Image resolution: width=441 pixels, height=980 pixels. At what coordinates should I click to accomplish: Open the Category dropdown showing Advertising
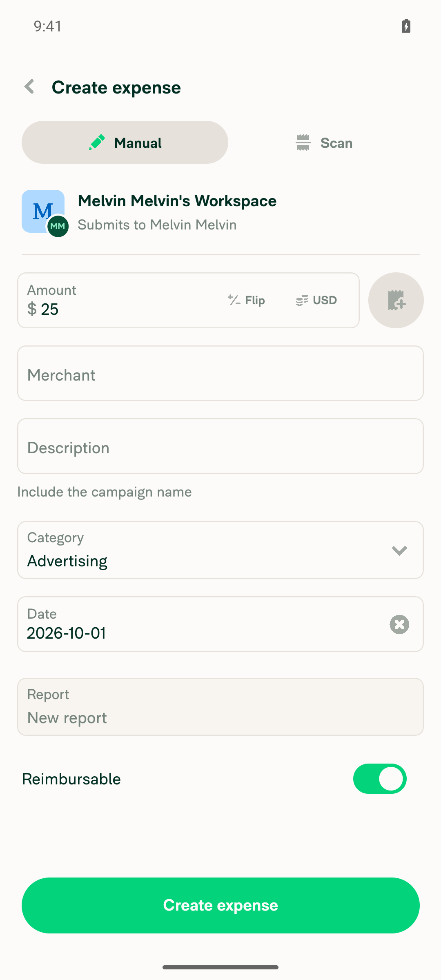pos(220,550)
